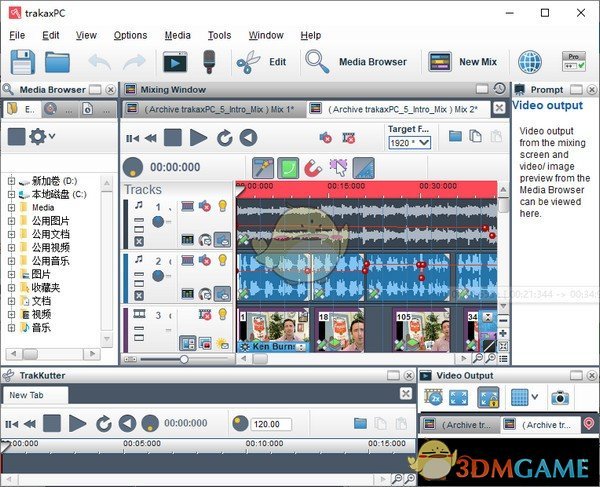Viewport: 600px width, 487px height.
Task: Click the blue ruler grid tool
Action: pos(364,168)
